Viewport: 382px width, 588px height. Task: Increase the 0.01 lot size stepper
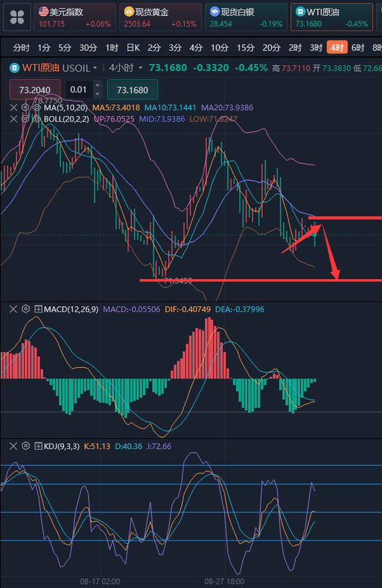[x=97, y=85]
